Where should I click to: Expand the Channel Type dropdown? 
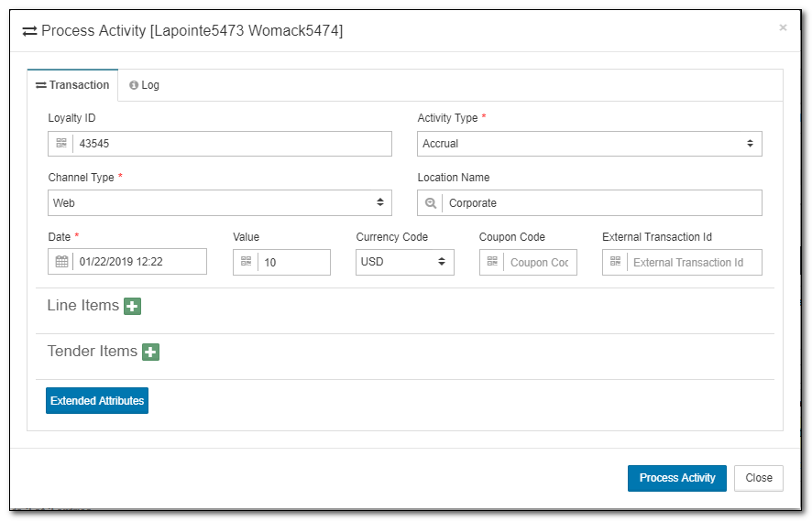(219, 203)
